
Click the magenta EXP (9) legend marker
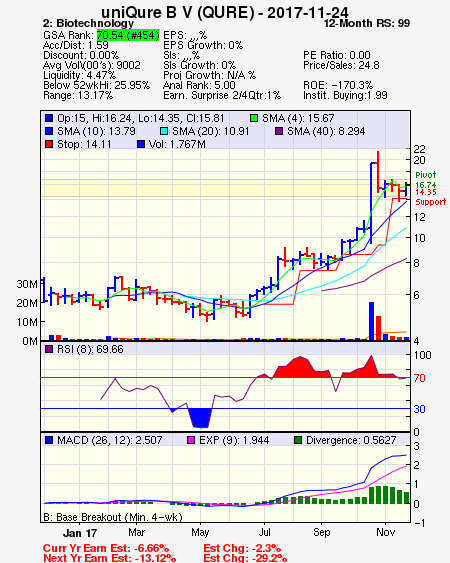[x=191, y=440]
